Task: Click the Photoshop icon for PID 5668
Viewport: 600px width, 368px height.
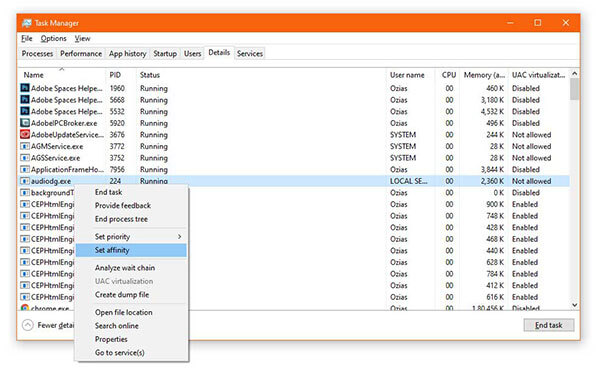Action: click(25, 100)
